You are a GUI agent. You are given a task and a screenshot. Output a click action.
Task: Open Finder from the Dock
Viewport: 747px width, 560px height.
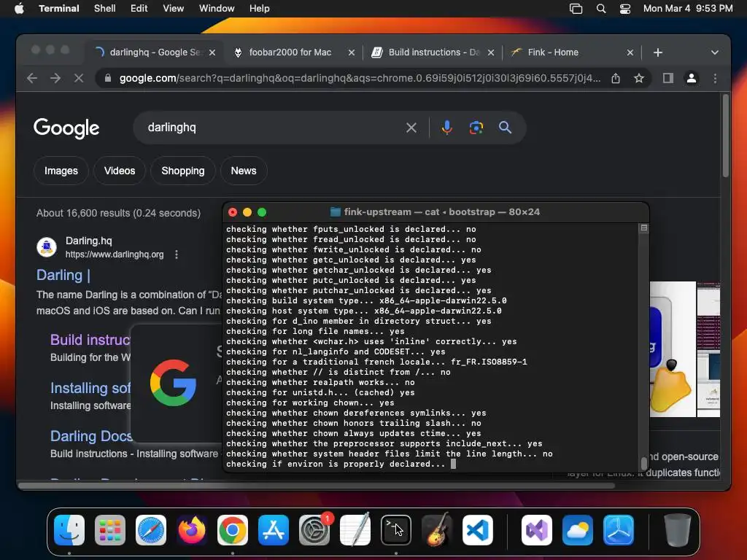pyautogui.click(x=69, y=530)
